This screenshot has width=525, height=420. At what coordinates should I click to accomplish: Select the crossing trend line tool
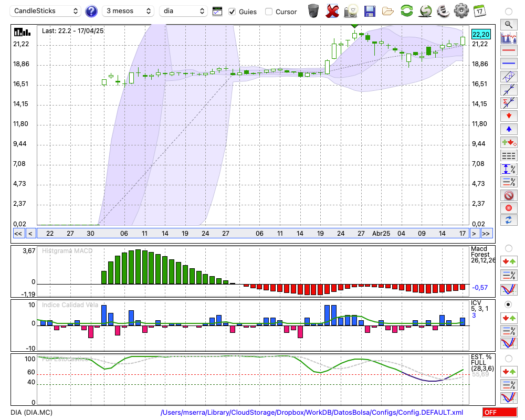pyautogui.click(x=509, y=89)
